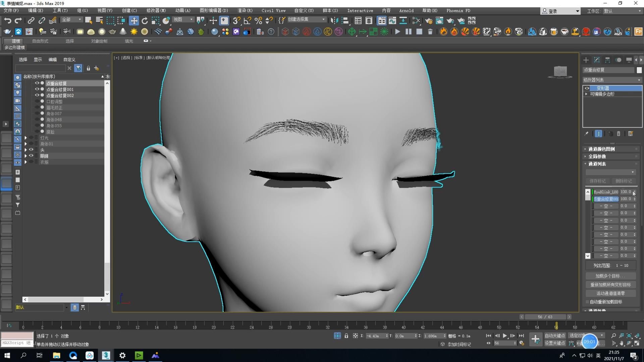The image size is (644, 362).
Task: Click the time slider 56 / 63
Action: click(x=545, y=317)
